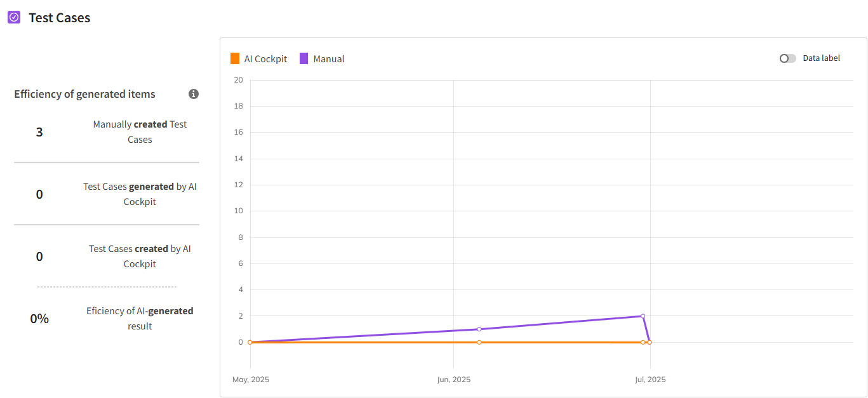Click the manually created count of 3
The width and height of the screenshot is (868, 398).
[39, 132]
